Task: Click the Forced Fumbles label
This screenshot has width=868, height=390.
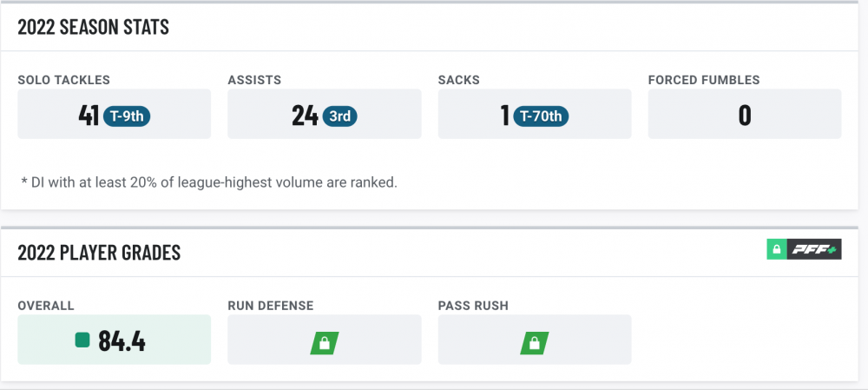Action: [703, 80]
